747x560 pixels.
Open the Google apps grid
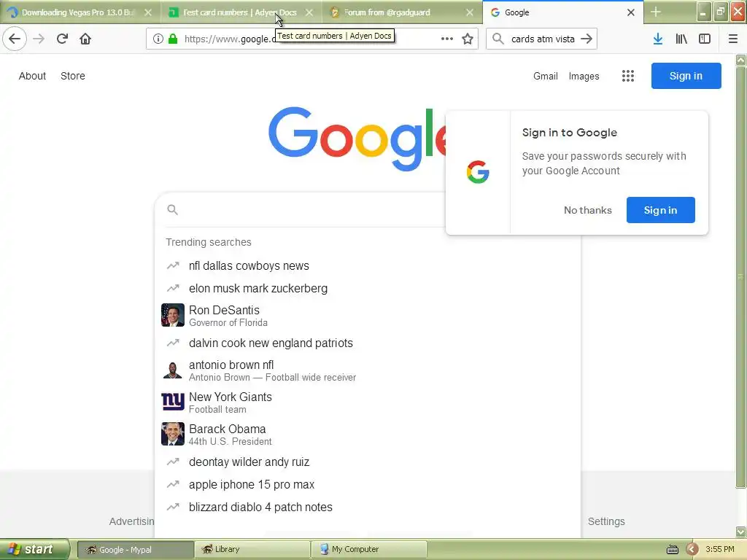point(628,76)
